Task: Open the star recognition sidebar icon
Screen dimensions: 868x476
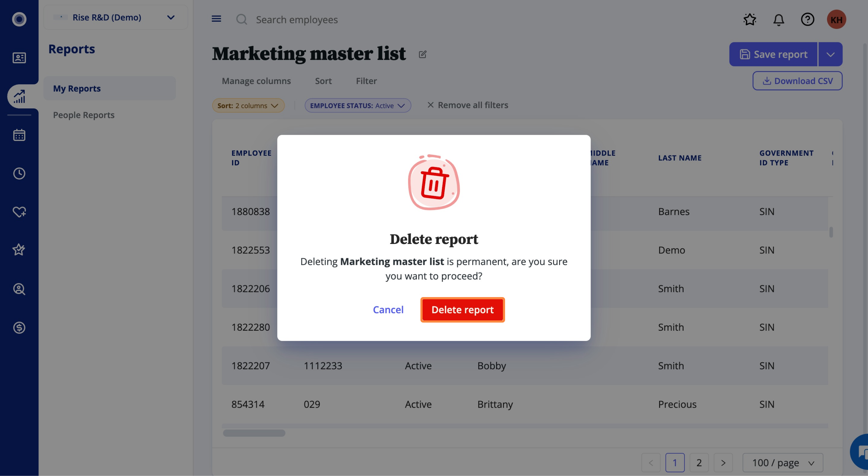Action: click(19, 250)
